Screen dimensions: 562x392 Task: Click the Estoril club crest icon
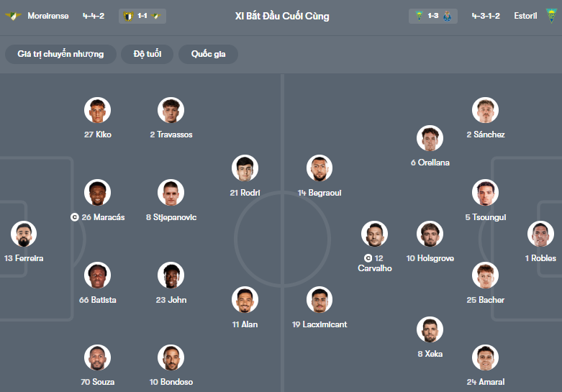551,16
